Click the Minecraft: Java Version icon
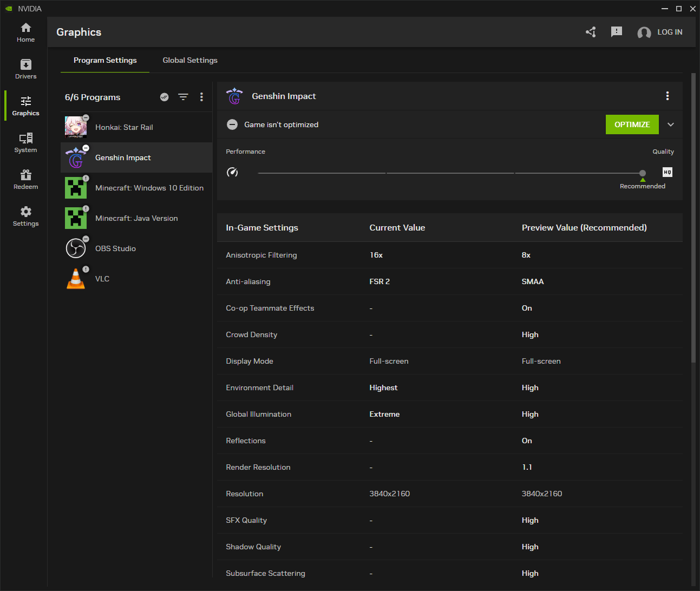 click(76, 218)
